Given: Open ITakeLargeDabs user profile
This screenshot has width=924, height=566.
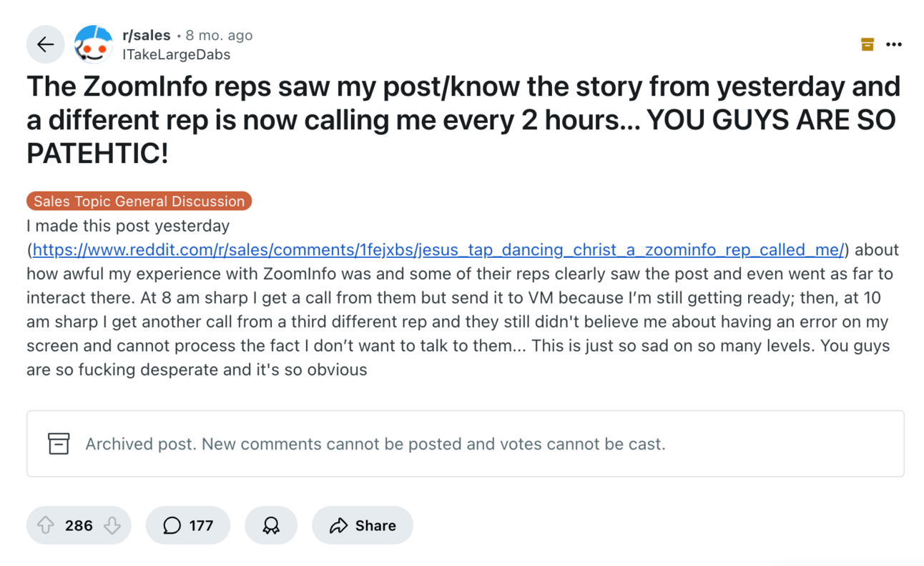Looking at the screenshot, I should point(176,54).
